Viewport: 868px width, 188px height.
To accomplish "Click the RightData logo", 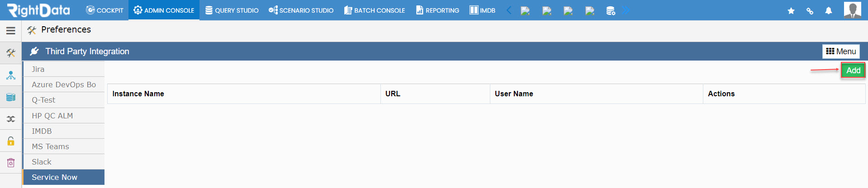I will 38,10.
